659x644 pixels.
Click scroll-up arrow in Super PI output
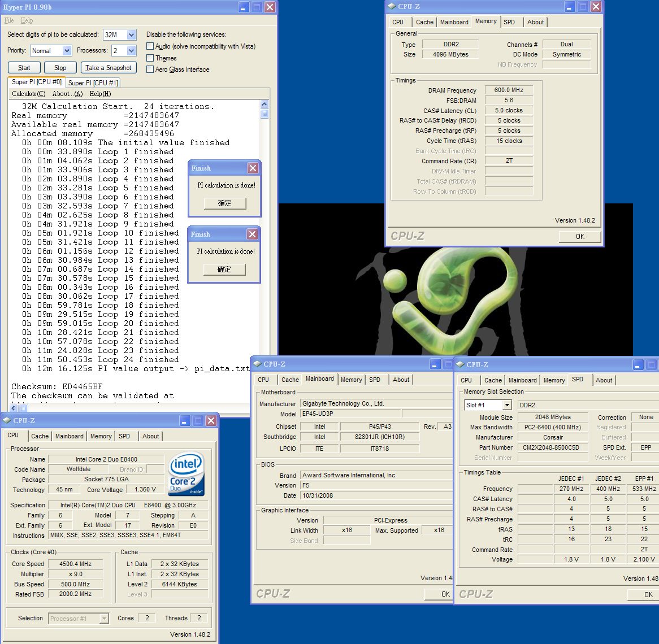(x=264, y=105)
